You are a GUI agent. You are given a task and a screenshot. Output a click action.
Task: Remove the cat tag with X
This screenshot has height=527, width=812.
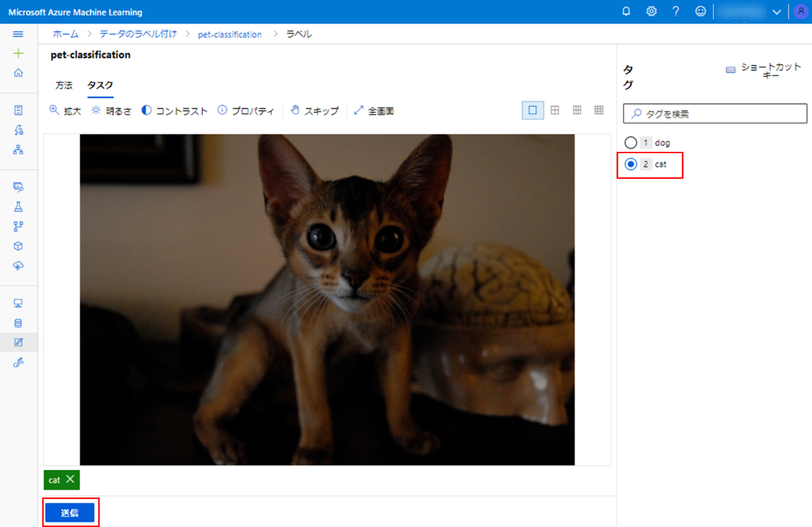(70, 479)
